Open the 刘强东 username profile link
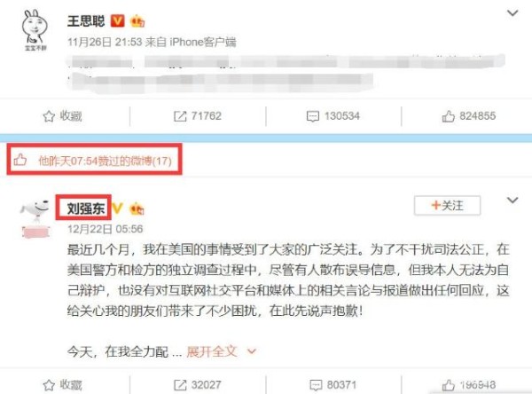Screen dimensions: 532x394 pyautogui.click(x=85, y=209)
